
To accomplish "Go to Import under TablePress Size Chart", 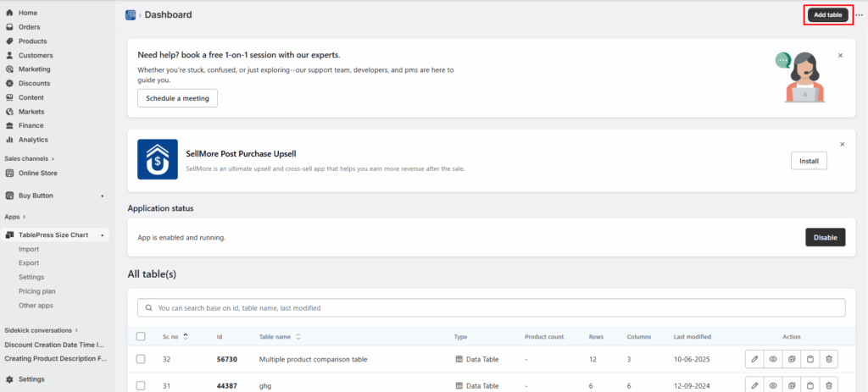I will (29, 249).
